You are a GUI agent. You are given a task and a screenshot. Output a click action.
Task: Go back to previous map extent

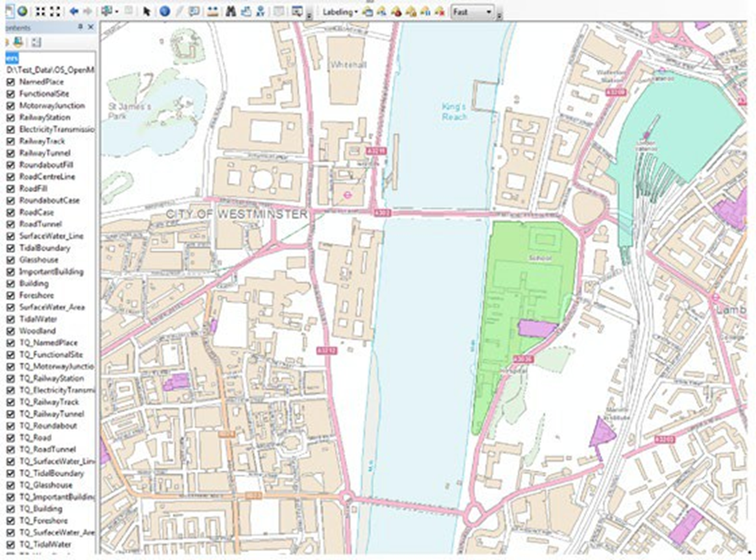tap(73, 12)
